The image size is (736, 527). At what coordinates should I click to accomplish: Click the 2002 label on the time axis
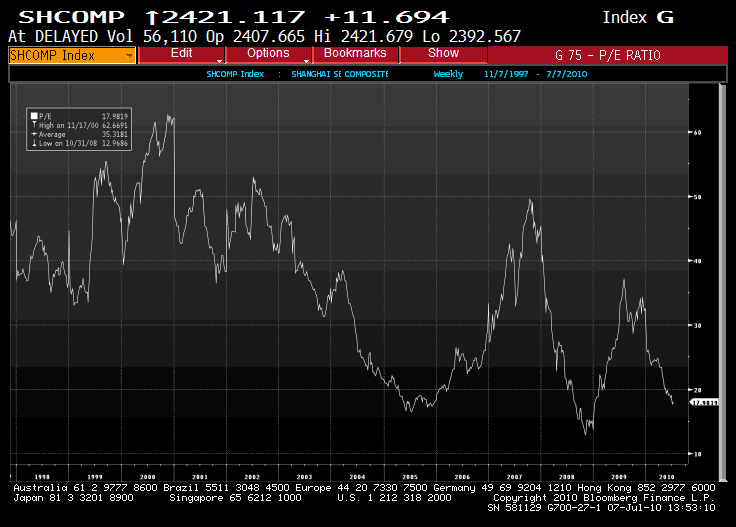(252, 477)
